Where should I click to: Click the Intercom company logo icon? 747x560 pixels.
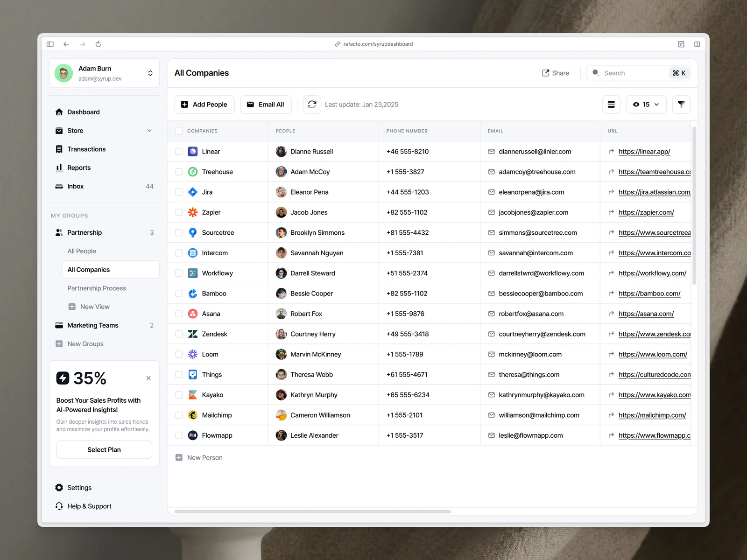coord(193,253)
